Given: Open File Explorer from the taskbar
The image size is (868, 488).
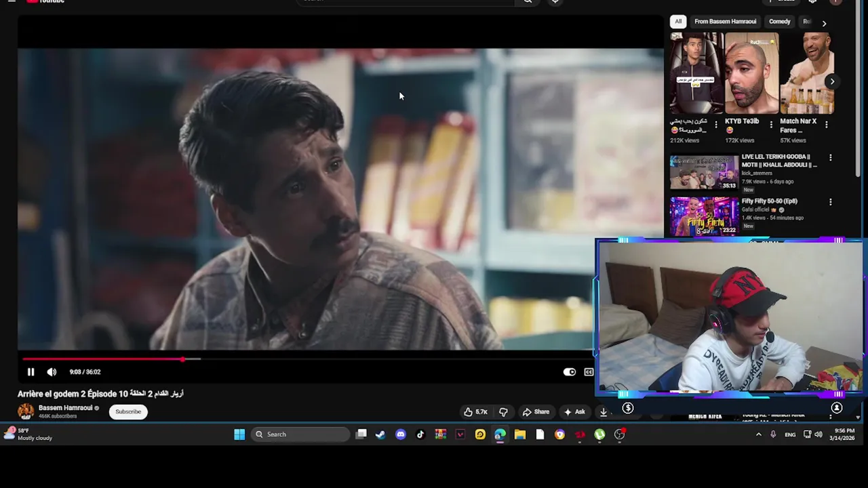Looking at the screenshot, I should [x=520, y=434].
